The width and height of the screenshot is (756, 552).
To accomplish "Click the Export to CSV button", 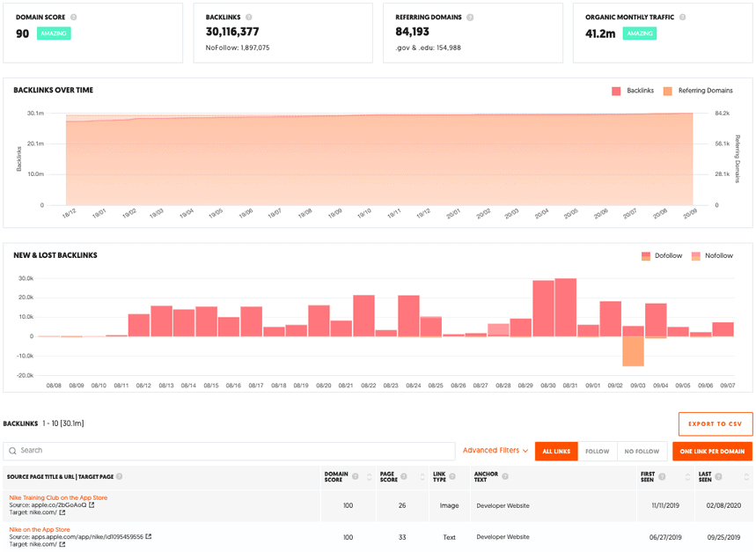I will (715, 423).
